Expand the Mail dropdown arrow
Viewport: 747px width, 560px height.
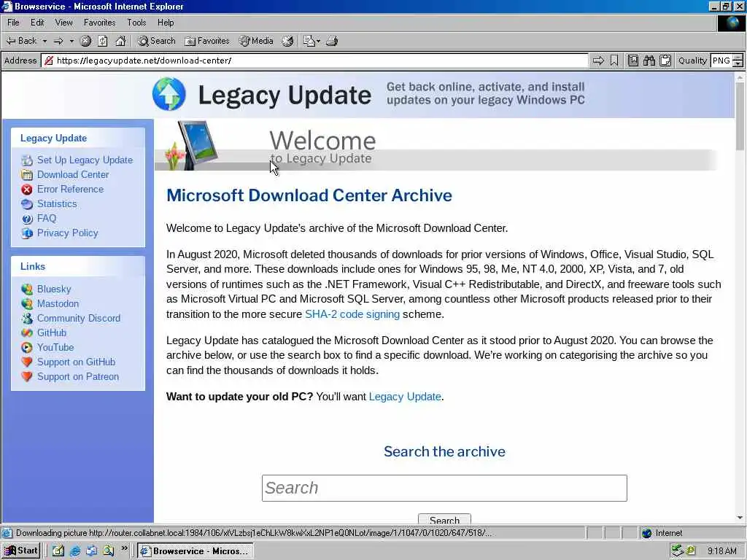click(319, 41)
